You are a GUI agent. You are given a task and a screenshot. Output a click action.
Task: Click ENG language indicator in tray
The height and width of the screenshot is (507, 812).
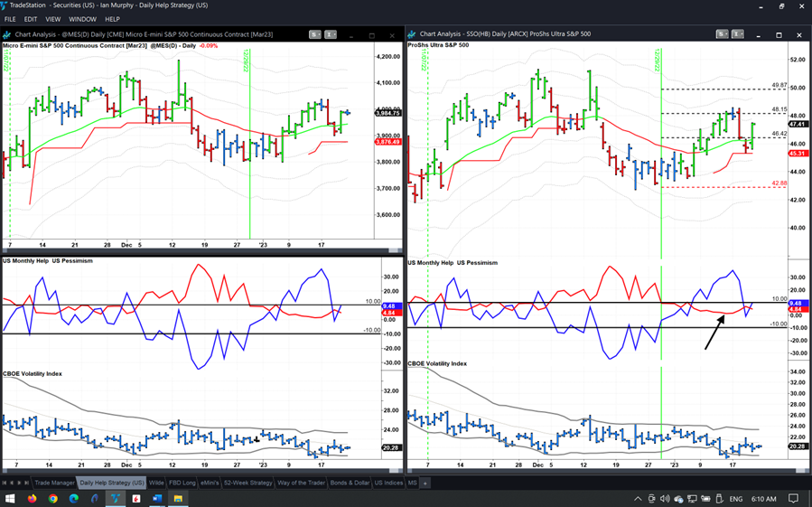point(736,498)
